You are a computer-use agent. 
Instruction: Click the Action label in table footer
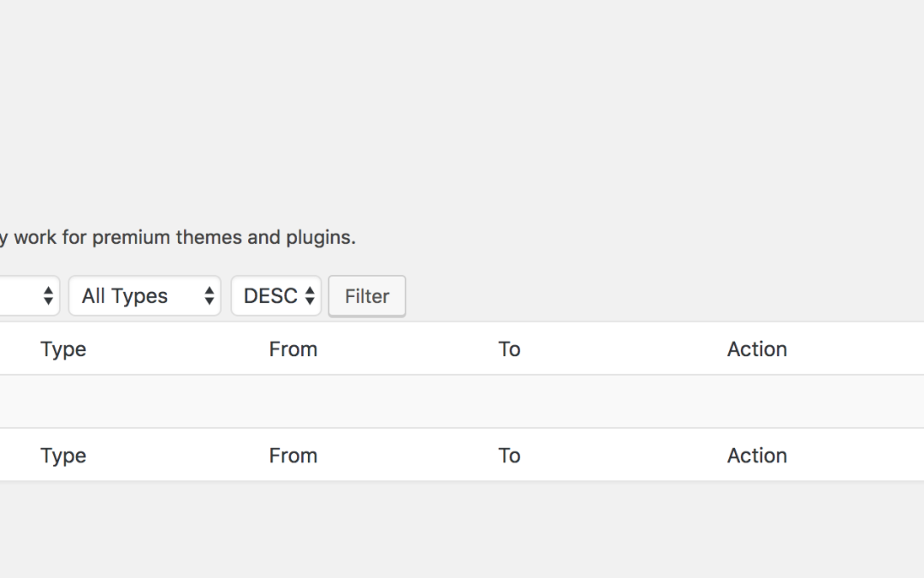(756, 456)
